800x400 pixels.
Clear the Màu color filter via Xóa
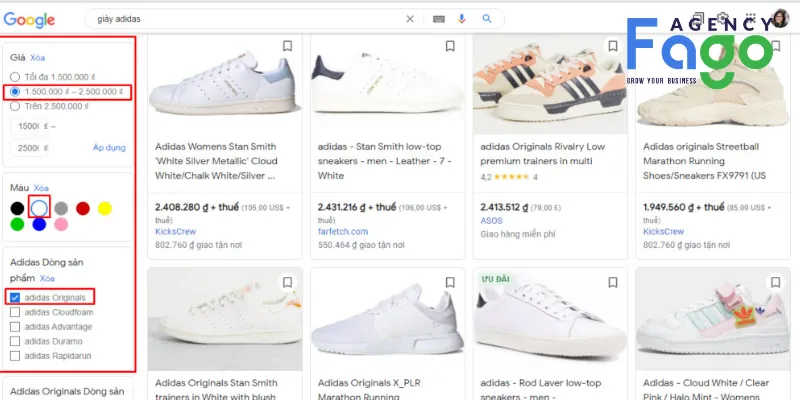tap(41, 188)
